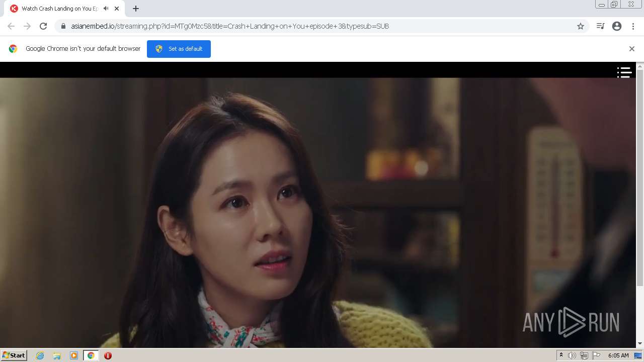Viewport: 644px width, 362px height.
Task: Open the Chrome profile avatar
Action: [x=617, y=26]
